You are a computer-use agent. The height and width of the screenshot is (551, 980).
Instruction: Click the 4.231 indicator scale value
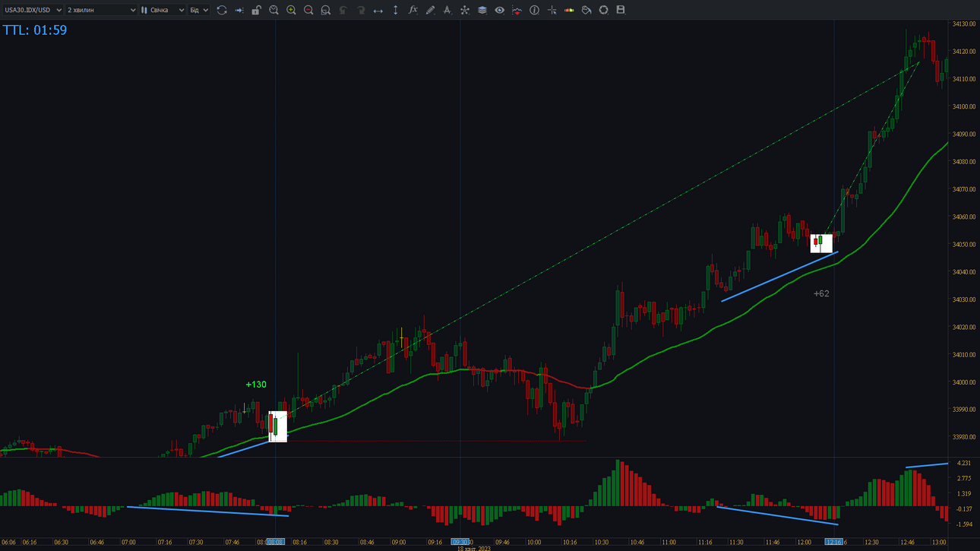[x=963, y=463]
